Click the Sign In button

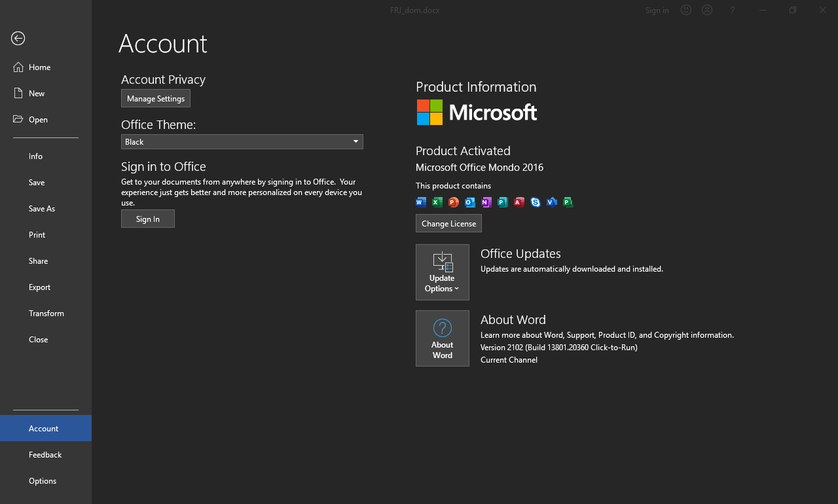coord(147,219)
